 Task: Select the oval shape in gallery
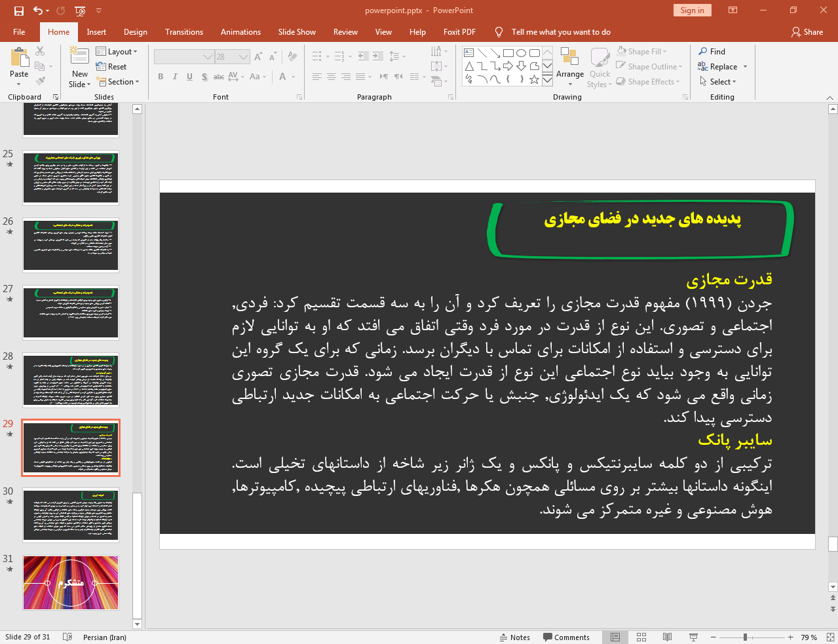point(522,53)
